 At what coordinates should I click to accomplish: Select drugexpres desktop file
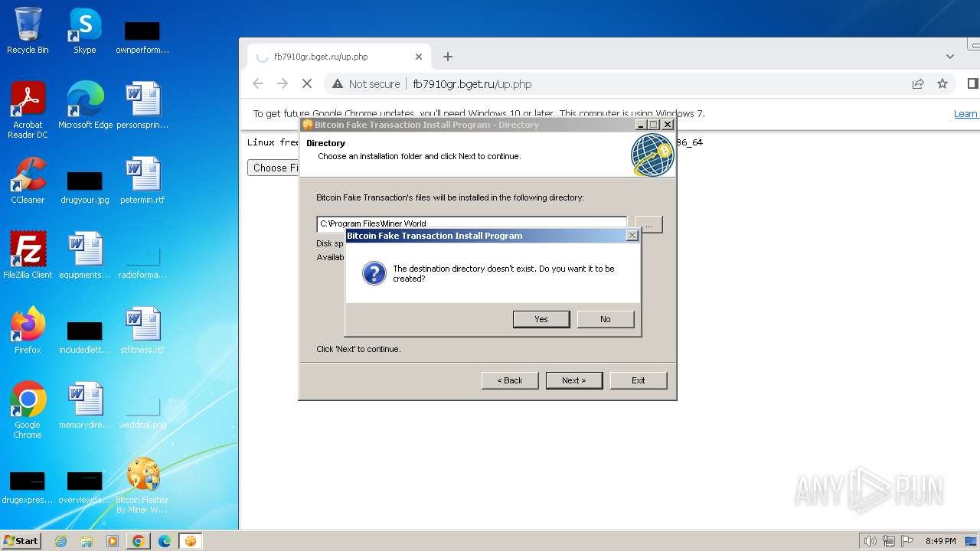click(27, 487)
